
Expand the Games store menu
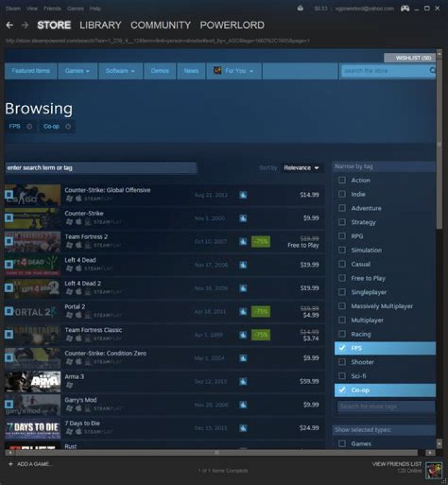(x=78, y=71)
